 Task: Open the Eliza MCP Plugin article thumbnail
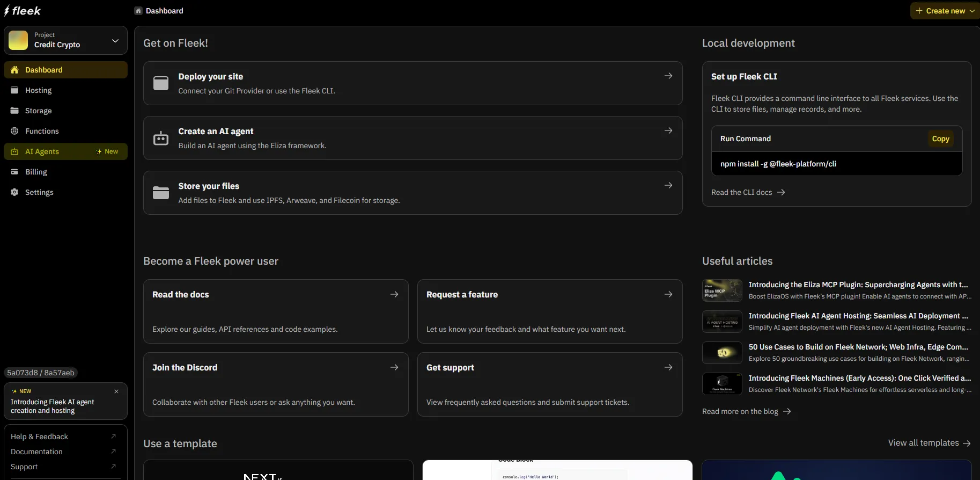click(722, 290)
